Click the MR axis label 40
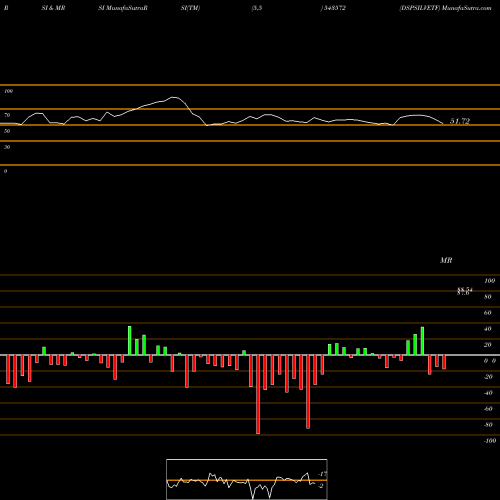500x500 pixels. pos(488,329)
